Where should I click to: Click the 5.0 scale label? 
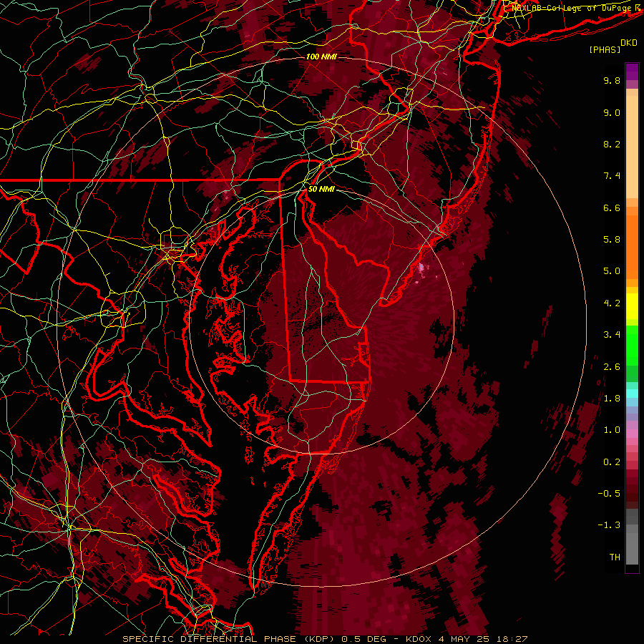(x=612, y=271)
